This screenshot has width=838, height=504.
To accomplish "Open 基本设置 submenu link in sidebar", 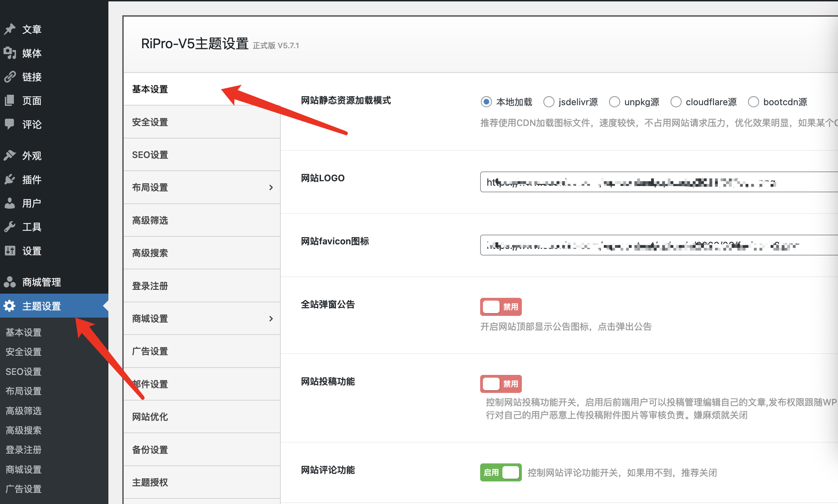I will (24, 332).
